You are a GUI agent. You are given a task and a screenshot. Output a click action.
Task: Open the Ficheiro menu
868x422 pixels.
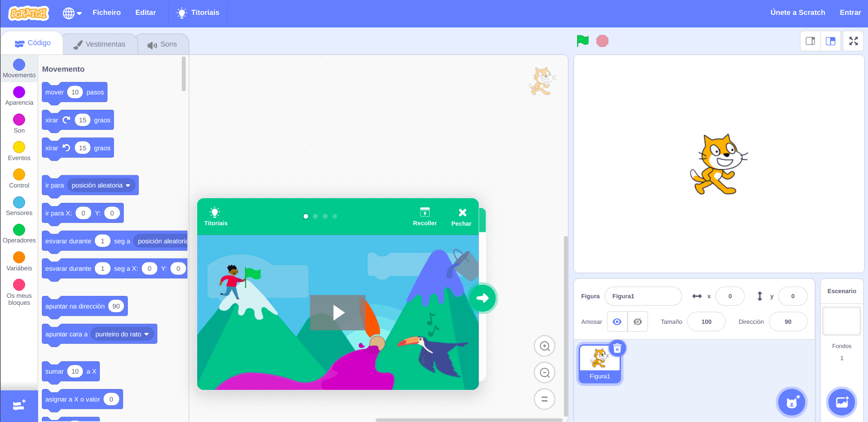click(x=107, y=13)
